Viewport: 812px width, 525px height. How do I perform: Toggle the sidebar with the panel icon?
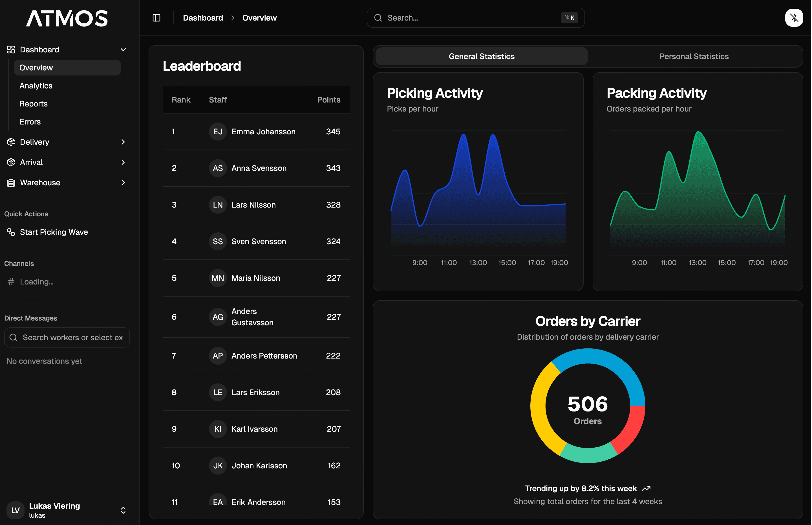156,17
